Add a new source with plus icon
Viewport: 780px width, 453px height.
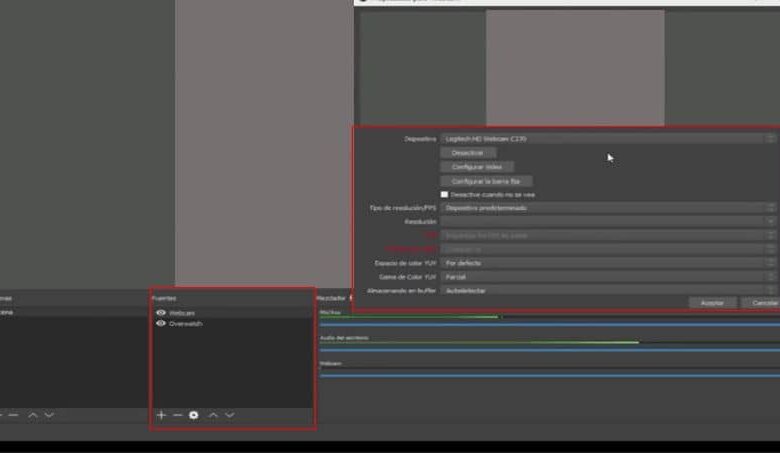161,415
